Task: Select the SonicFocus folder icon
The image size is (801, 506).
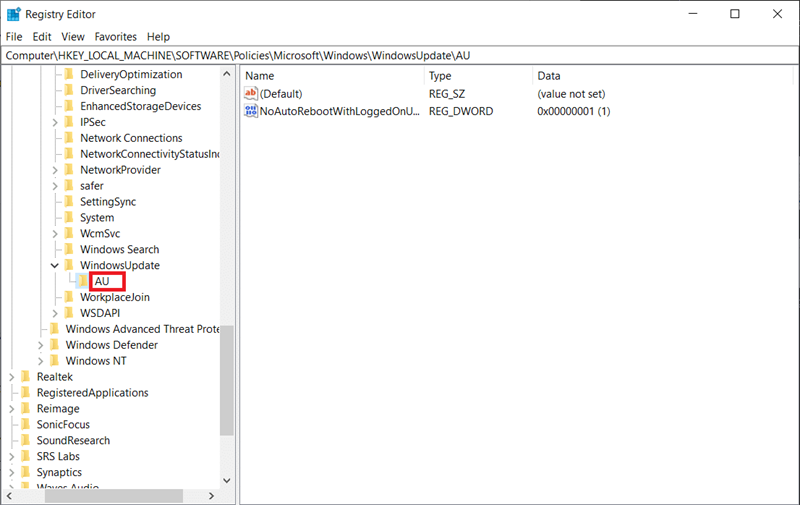Action: [x=26, y=424]
